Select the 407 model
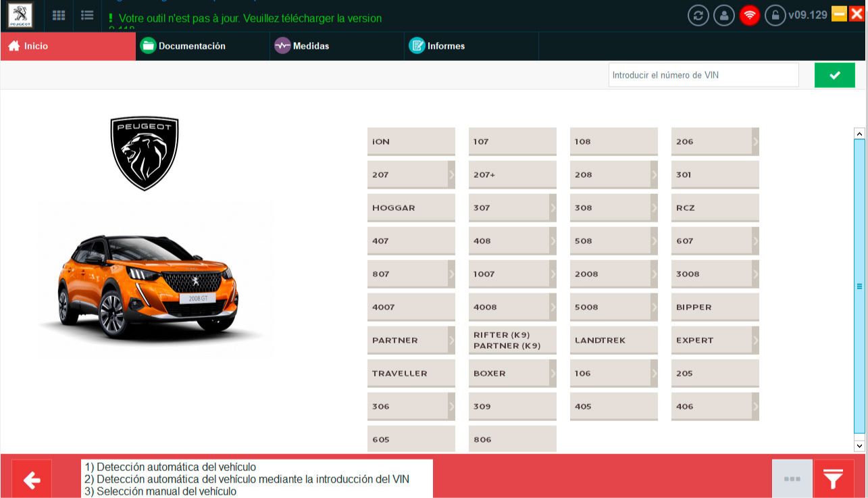Screen dimensions: 868x498 (411, 241)
